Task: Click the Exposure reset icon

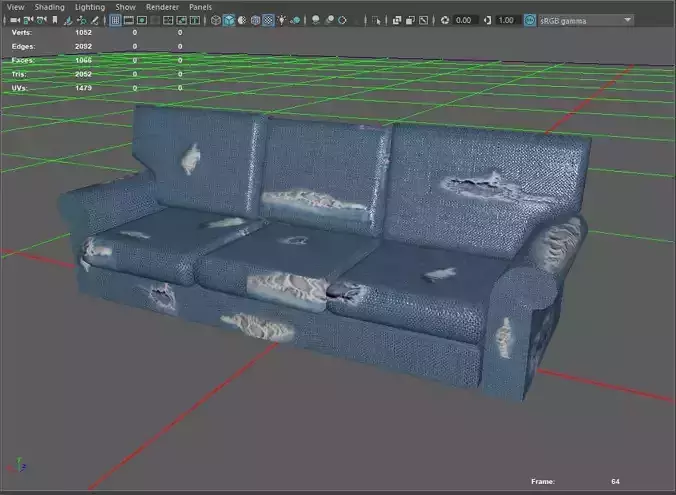Action: coord(444,20)
